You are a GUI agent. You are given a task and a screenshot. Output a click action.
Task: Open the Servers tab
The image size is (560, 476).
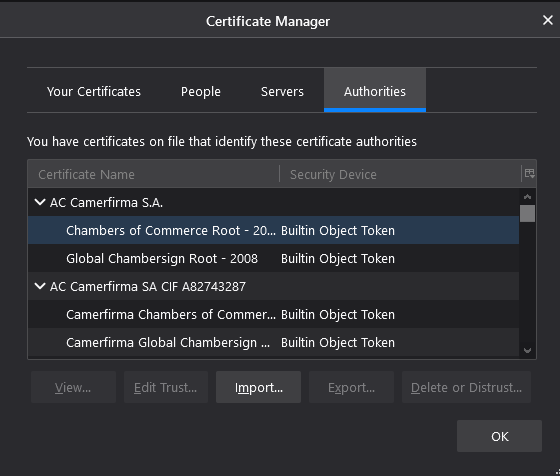pos(282,92)
